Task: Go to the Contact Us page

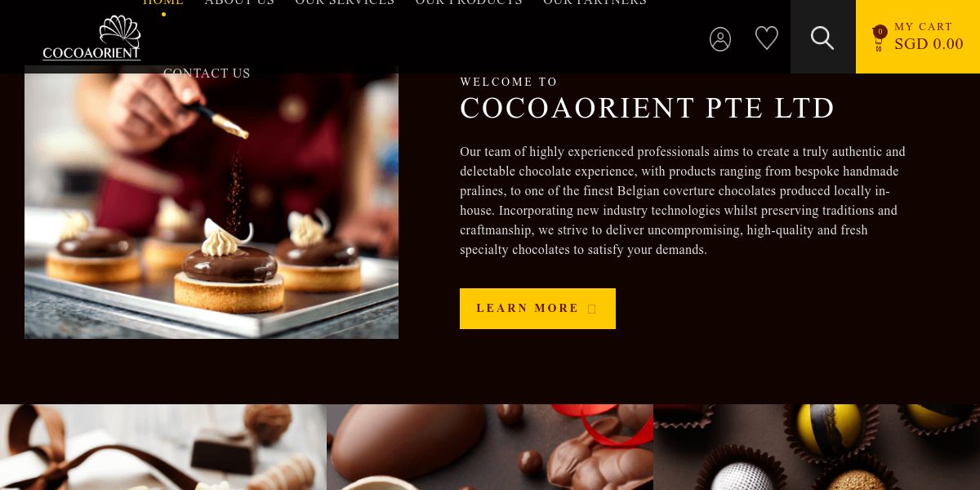Action: (207, 73)
